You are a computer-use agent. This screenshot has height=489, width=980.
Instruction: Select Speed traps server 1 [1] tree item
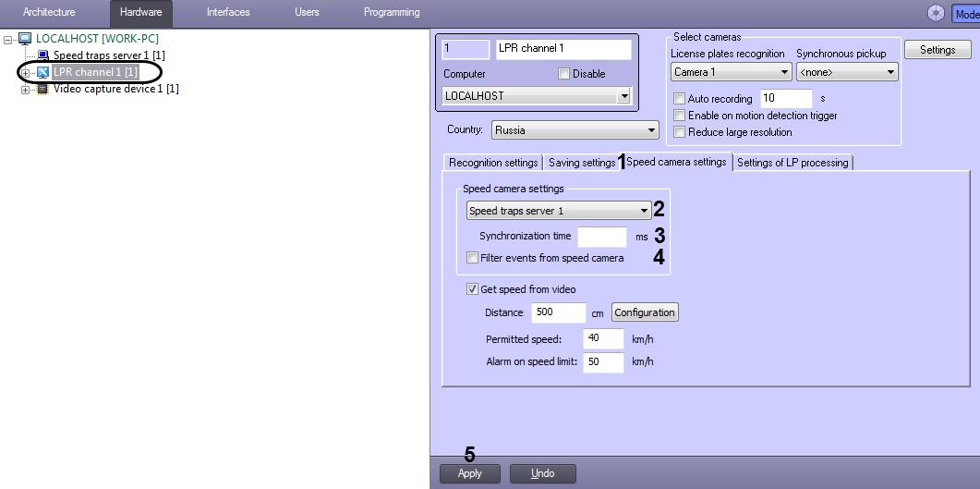pyautogui.click(x=109, y=55)
